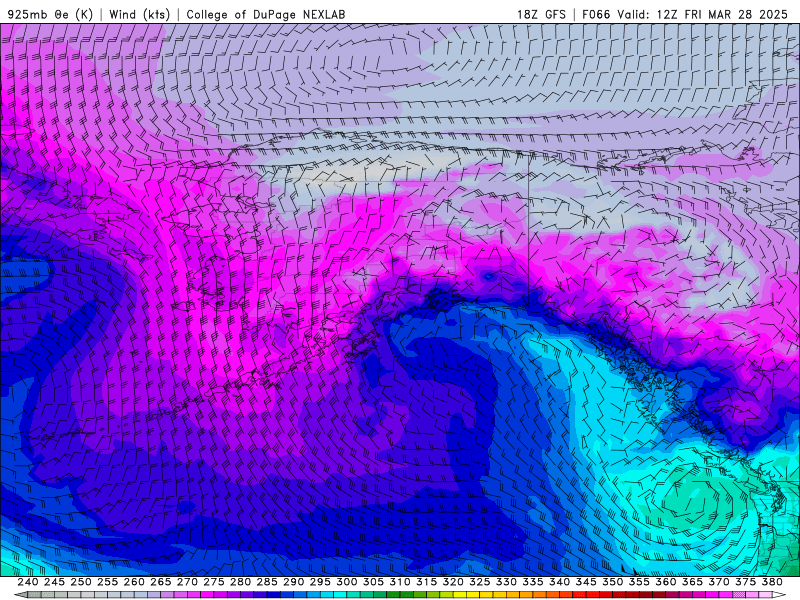This screenshot has width=800, height=600.
Task: Click 'Valid: 12Z FRI MAR 28 2025' text
Action: (702, 14)
